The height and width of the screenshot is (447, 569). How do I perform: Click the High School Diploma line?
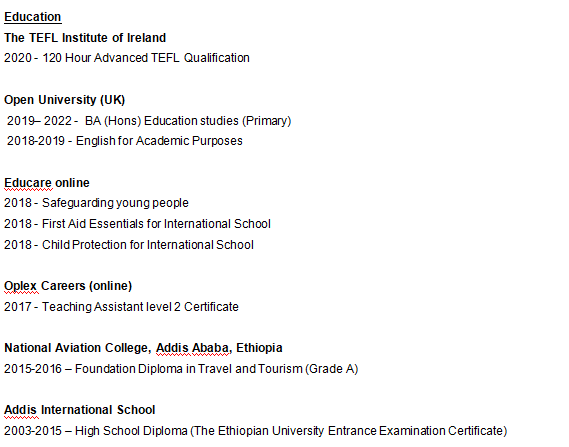click(x=255, y=431)
